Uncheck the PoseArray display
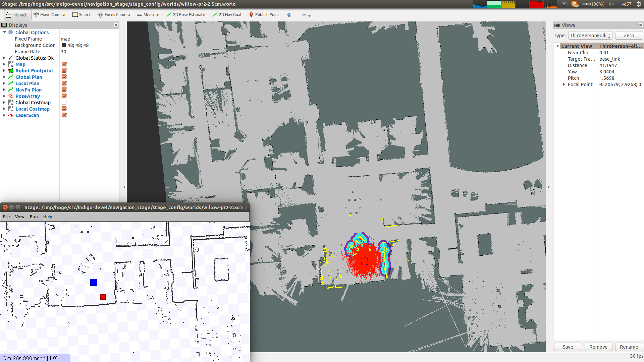The width and height of the screenshot is (644, 362). tap(64, 96)
